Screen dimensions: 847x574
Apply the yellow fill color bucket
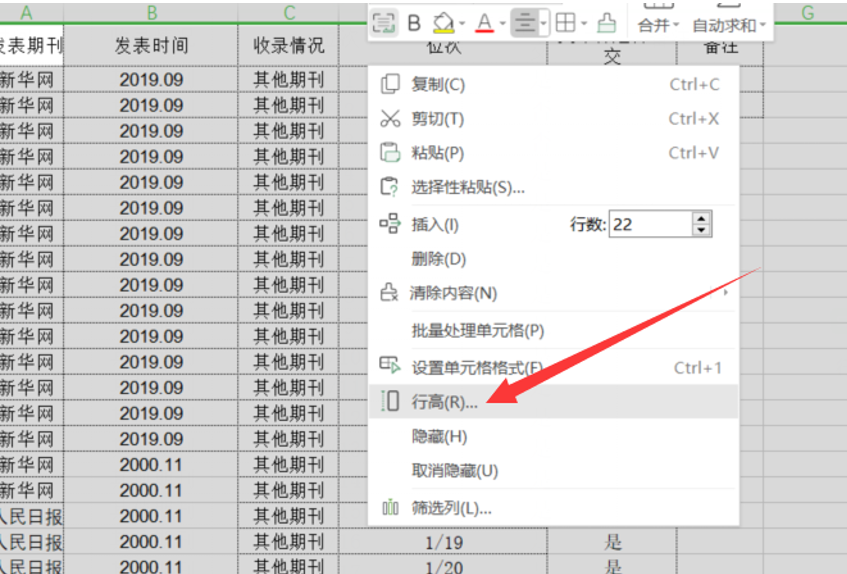444,23
